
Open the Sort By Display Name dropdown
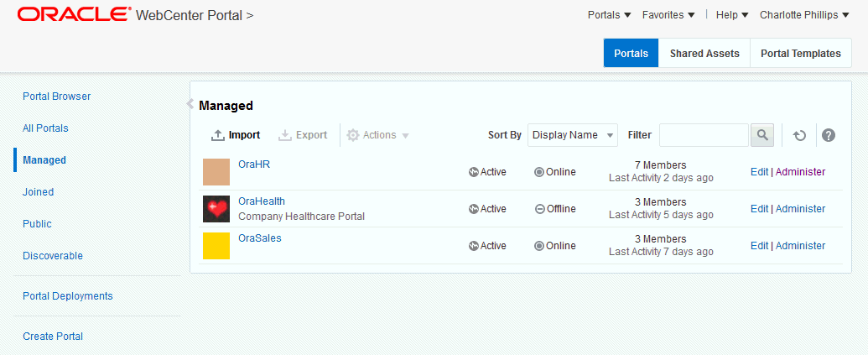coord(573,135)
